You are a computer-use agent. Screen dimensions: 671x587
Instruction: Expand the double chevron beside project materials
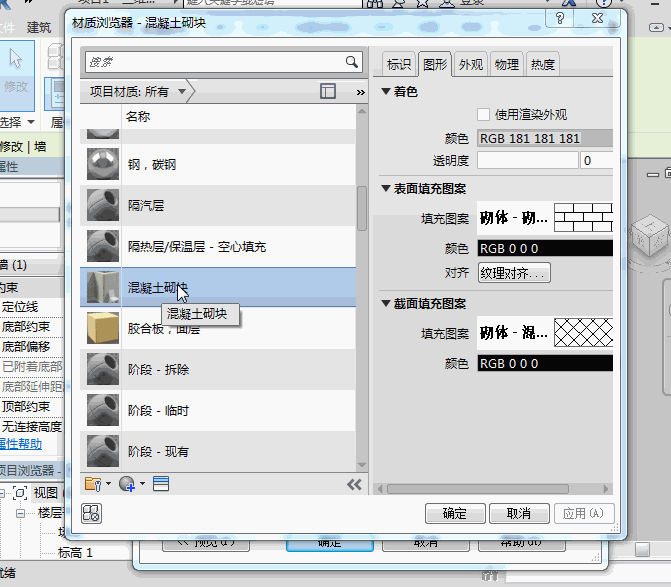361,92
